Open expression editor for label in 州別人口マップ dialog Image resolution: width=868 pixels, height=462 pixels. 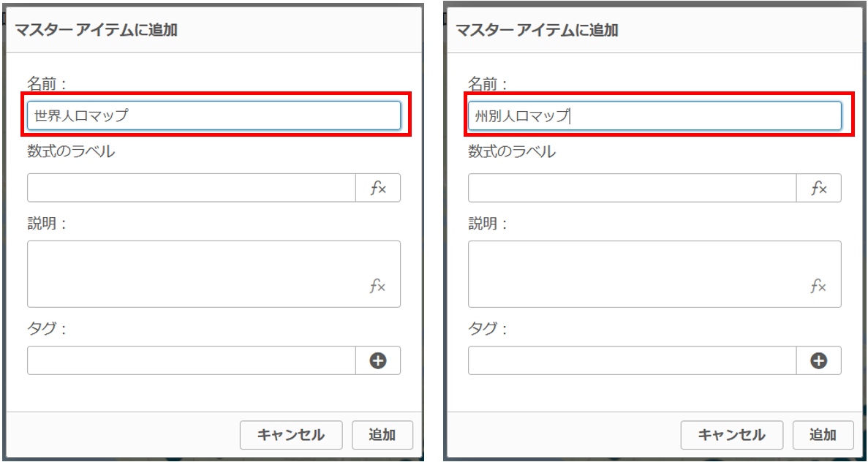819,189
